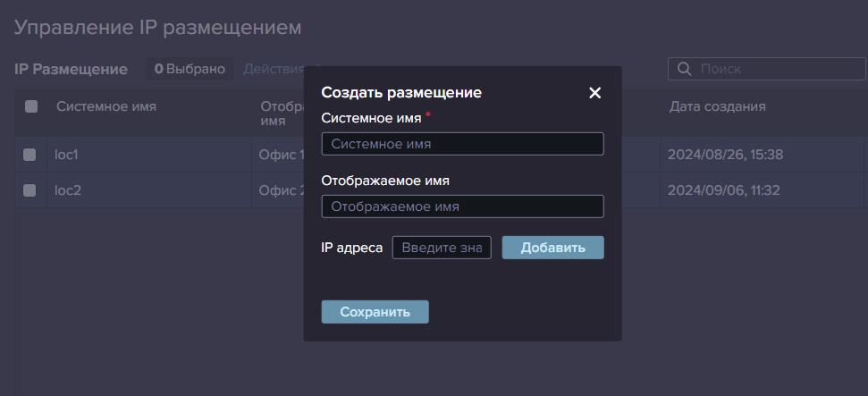The height and width of the screenshot is (396, 868).
Task: Click the 0 Выбрано selection counter
Action: click(190, 69)
